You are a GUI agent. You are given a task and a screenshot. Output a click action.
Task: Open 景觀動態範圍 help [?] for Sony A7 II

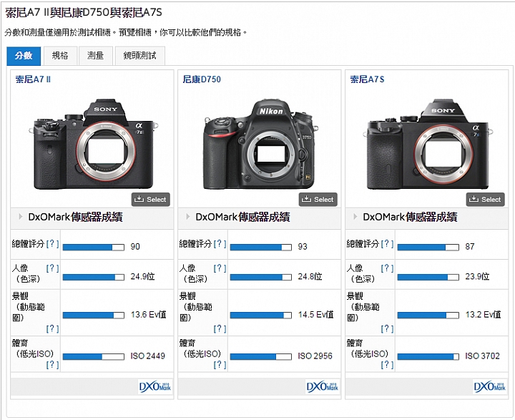click(x=52, y=328)
